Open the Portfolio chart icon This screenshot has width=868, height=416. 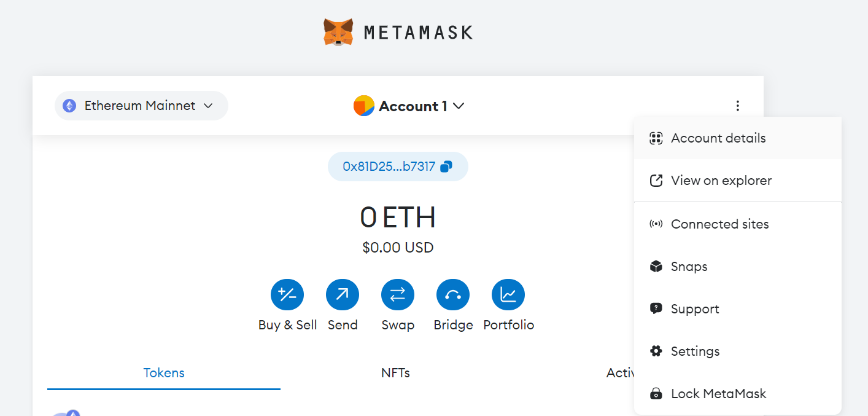point(508,295)
